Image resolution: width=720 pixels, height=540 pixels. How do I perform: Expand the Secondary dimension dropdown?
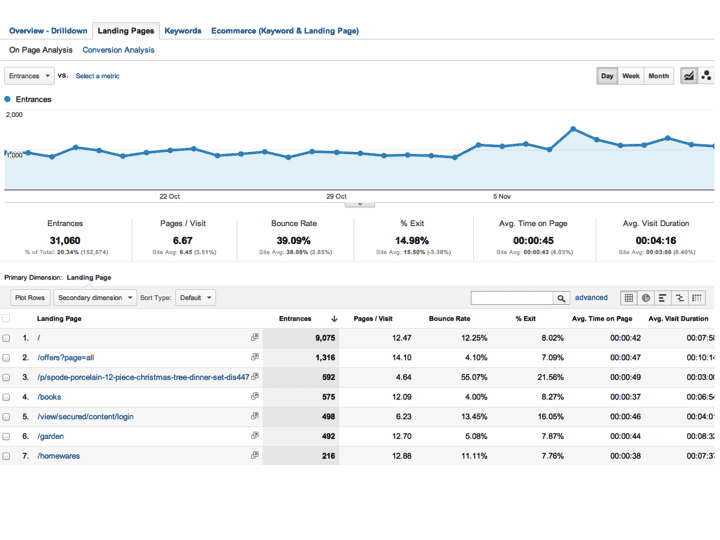click(x=95, y=298)
